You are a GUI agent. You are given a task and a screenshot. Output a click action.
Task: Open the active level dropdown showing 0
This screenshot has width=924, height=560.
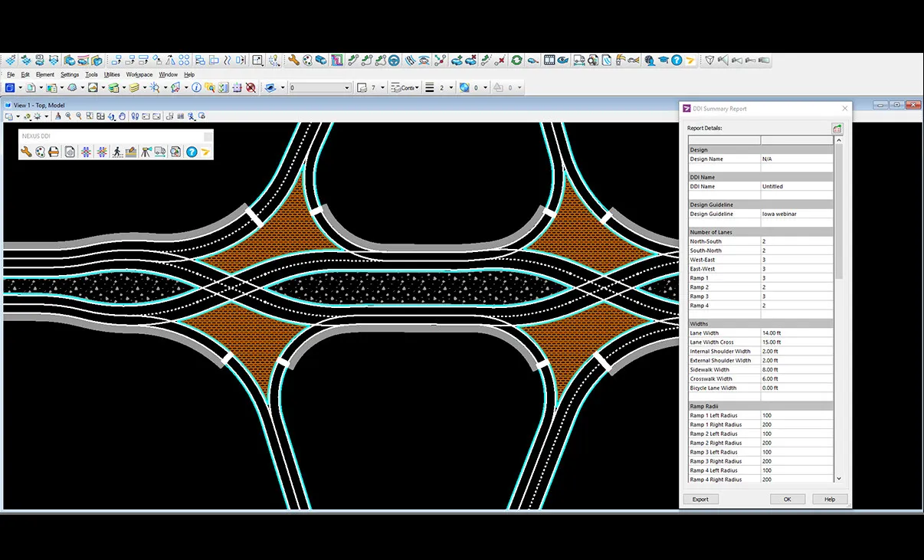[x=320, y=88]
